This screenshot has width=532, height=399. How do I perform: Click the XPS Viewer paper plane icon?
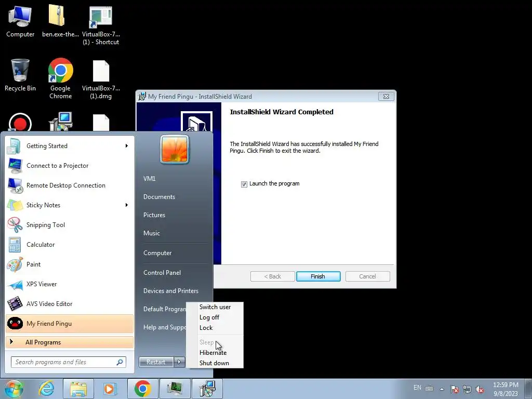(15, 284)
